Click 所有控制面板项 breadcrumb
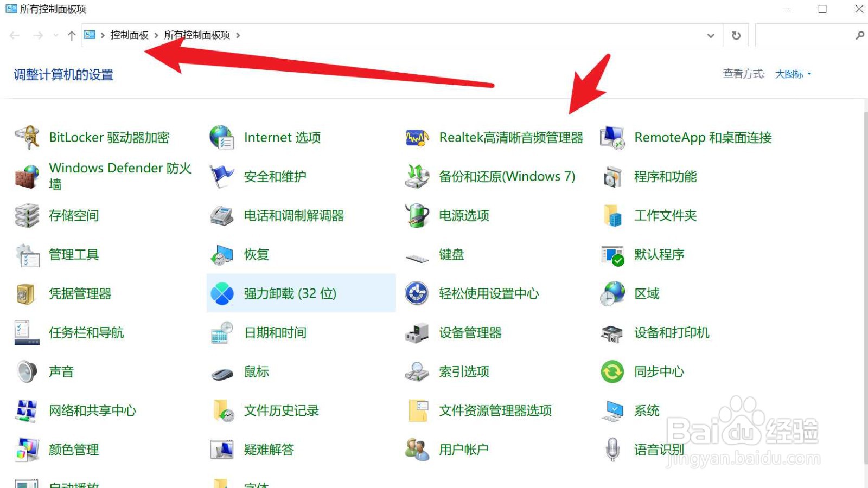This screenshot has width=868, height=488. coord(197,35)
